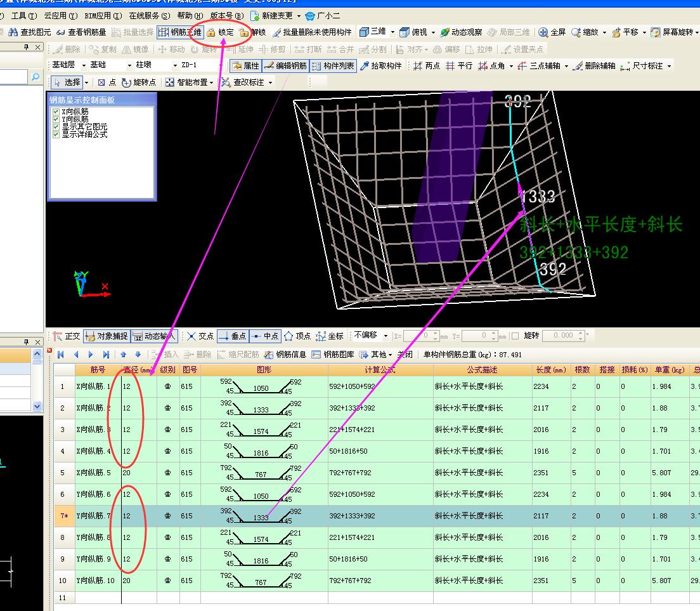This screenshot has height=611, width=700.
Task: Click the X coordinate input field
Action: 416,336
